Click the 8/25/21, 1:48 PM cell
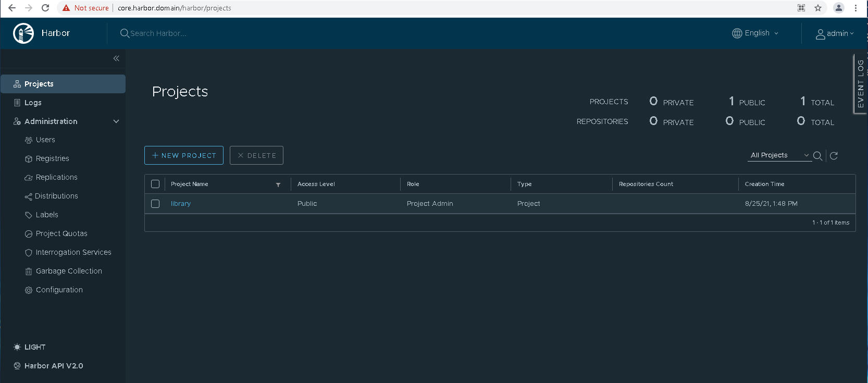Viewport: 868px width, 383px height. (x=771, y=204)
